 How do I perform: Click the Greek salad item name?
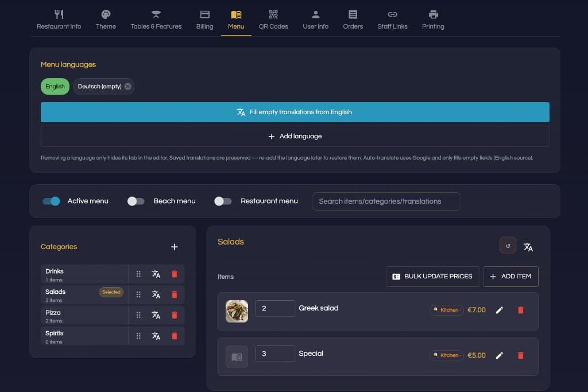(x=318, y=308)
